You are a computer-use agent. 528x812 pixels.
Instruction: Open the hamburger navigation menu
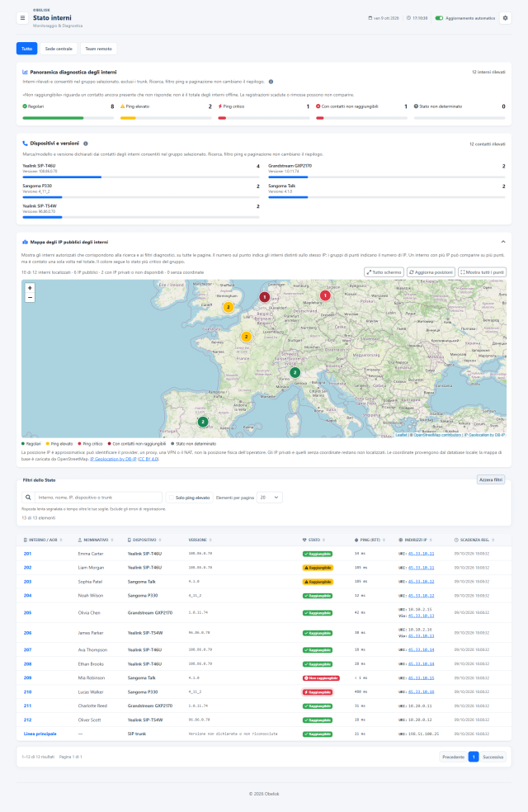click(22, 18)
